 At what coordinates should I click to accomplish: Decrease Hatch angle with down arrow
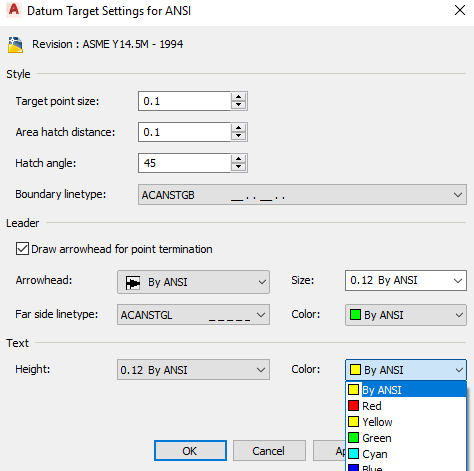click(x=238, y=167)
